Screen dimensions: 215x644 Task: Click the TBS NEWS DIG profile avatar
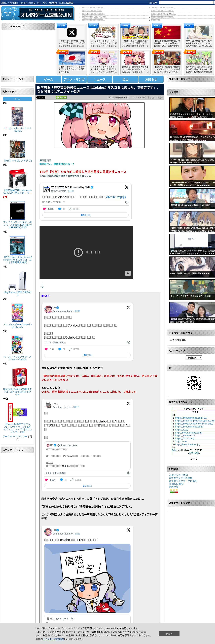pyautogui.click(x=46, y=189)
